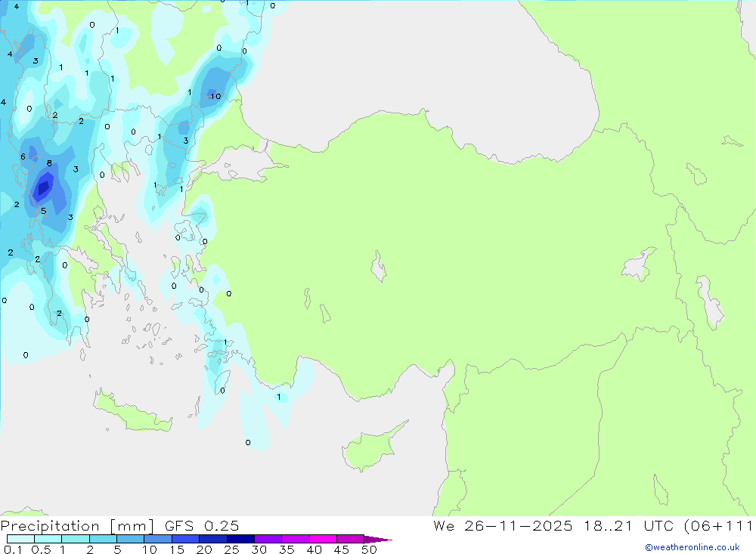Click the dark blue precipitation maximum over Greece
Viewport: 756px width, 554px height.
(x=44, y=186)
